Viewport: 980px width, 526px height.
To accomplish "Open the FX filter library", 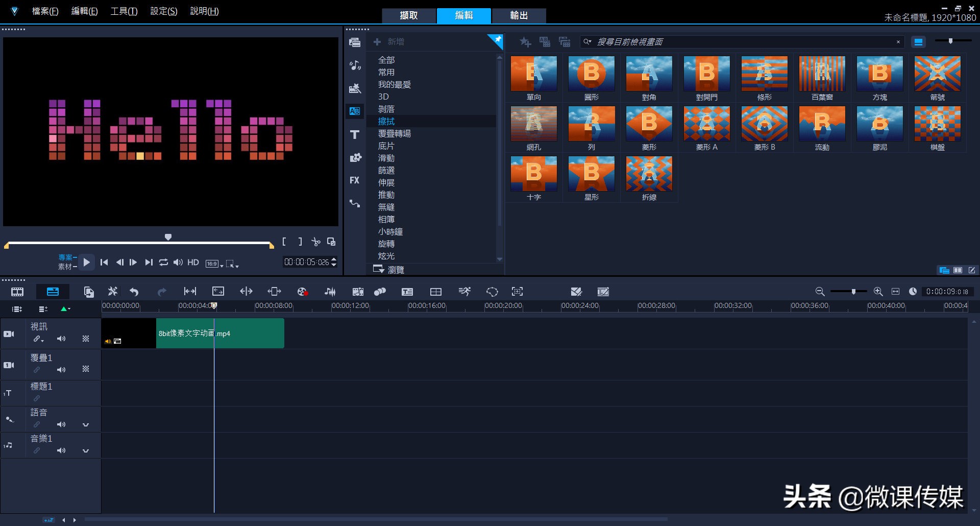I will (x=355, y=180).
